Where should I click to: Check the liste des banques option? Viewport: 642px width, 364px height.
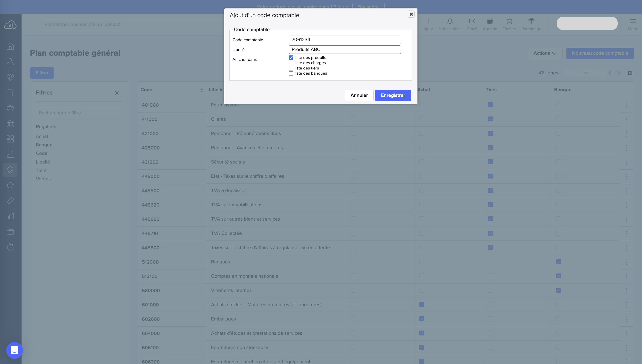point(291,73)
